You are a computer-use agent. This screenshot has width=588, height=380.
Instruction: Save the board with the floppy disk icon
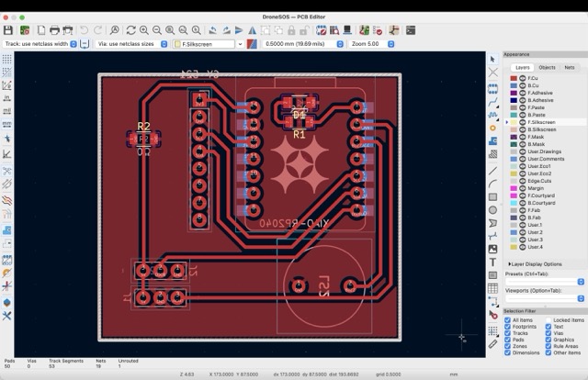(8, 30)
